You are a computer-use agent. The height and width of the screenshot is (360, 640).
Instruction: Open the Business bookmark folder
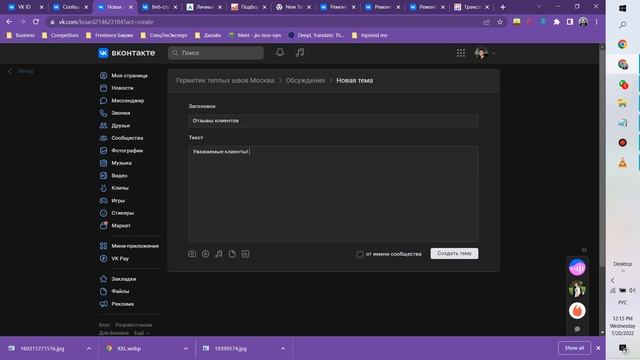pos(21,36)
